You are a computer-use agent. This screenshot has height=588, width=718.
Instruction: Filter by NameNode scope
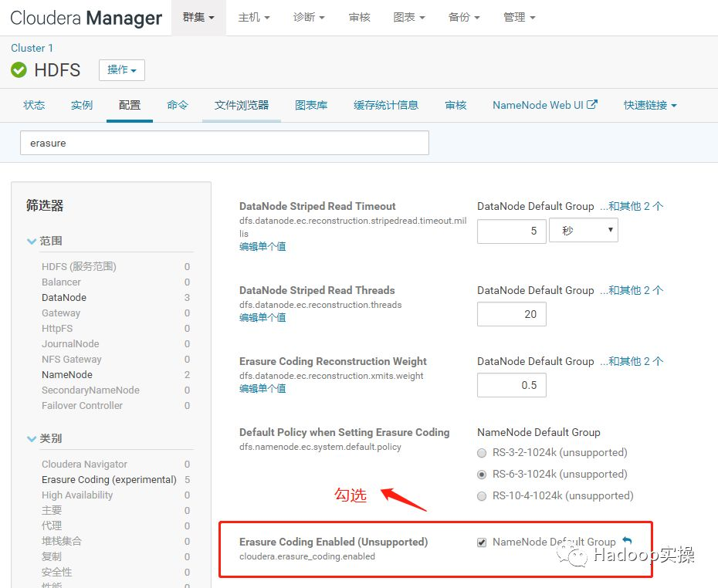click(x=67, y=375)
